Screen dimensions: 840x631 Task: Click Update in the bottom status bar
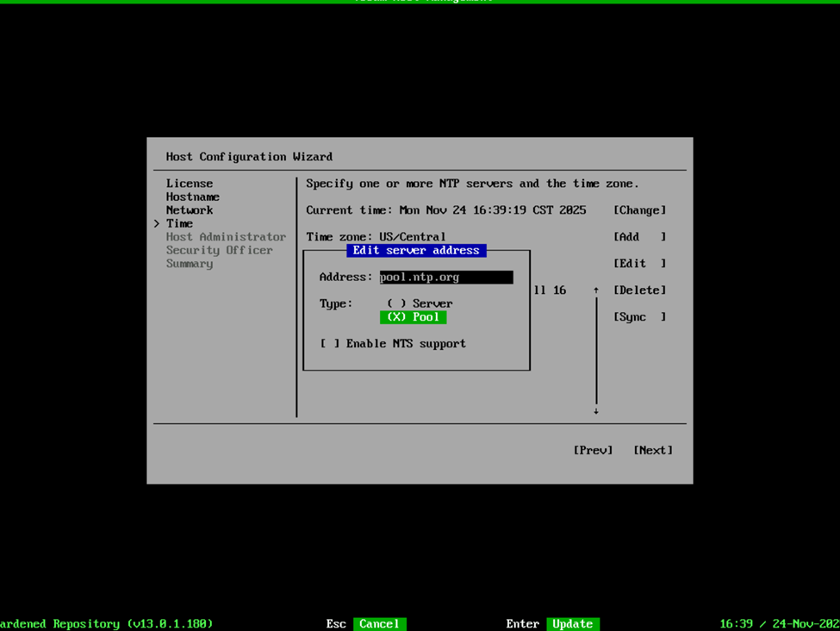[x=572, y=623]
